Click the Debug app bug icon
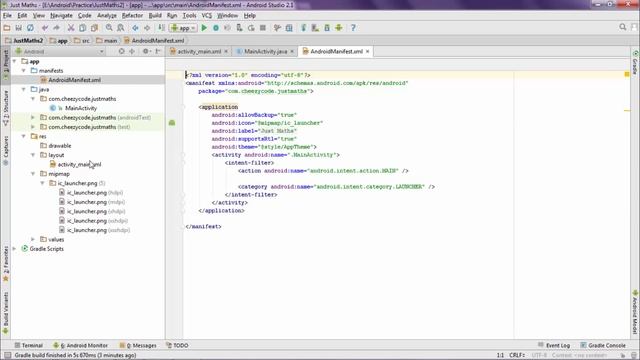This screenshot has width=640, height=360. [216, 28]
